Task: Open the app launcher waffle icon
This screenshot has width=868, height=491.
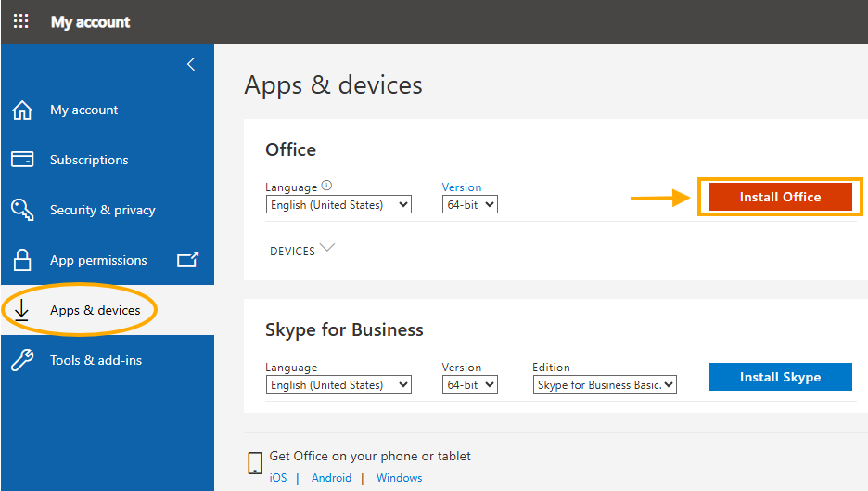Action: click(20, 21)
